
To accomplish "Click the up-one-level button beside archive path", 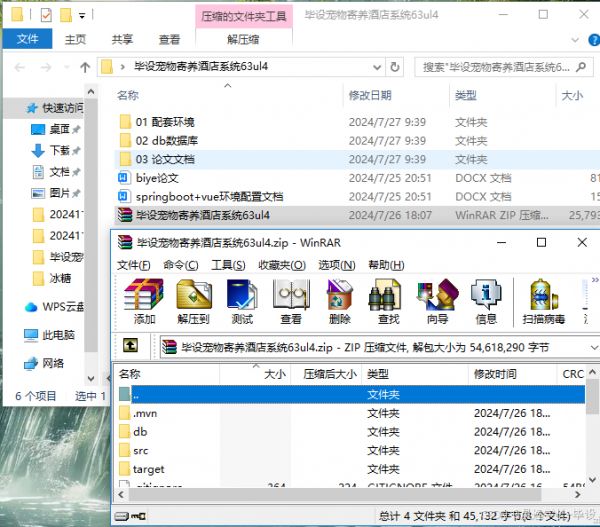I will click(x=130, y=345).
